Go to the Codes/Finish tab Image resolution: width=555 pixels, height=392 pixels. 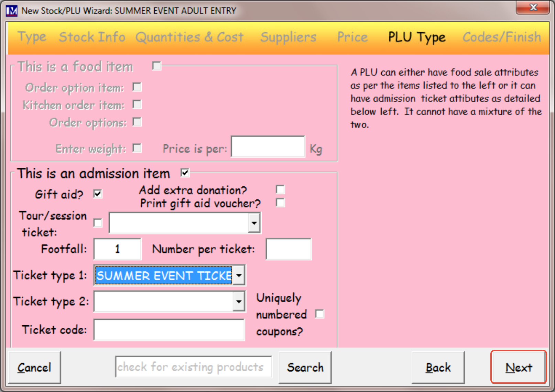[x=502, y=37]
